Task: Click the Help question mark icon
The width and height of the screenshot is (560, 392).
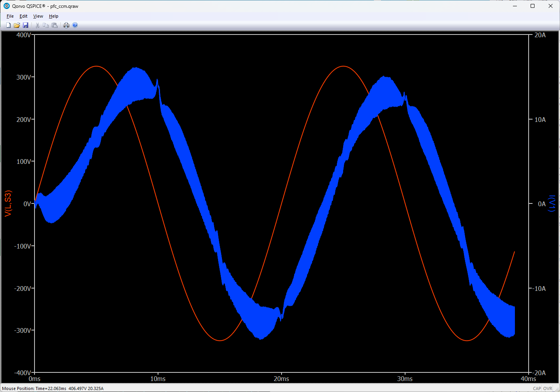Action: click(x=75, y=25)
